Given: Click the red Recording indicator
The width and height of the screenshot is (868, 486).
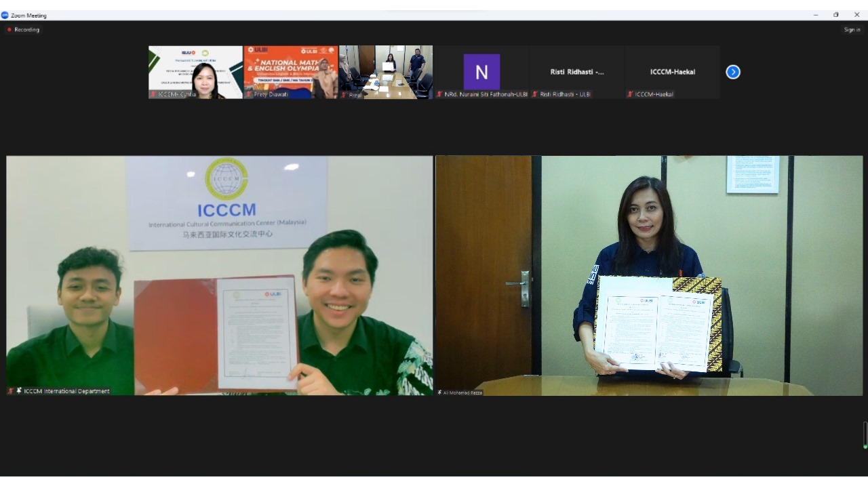Looking at the screenshot, I should (23, 30).
